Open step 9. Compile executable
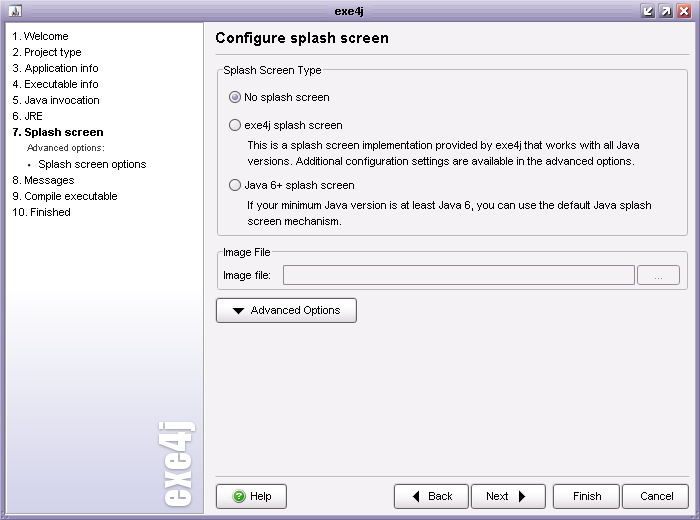The height and width of the screenshot is (520, 700). coord(65,196)
